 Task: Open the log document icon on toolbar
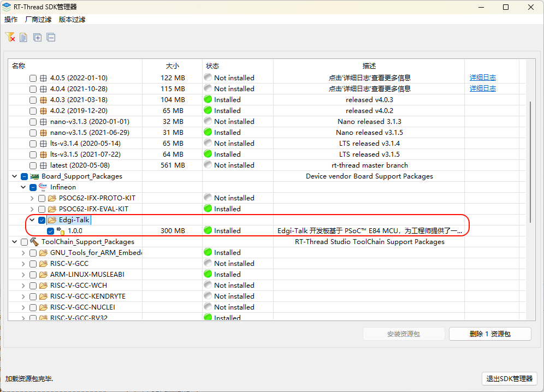(23, 37)
